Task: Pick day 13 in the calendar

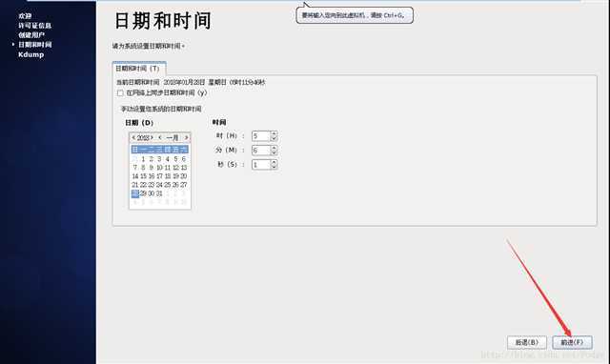Action: point(184,168)
